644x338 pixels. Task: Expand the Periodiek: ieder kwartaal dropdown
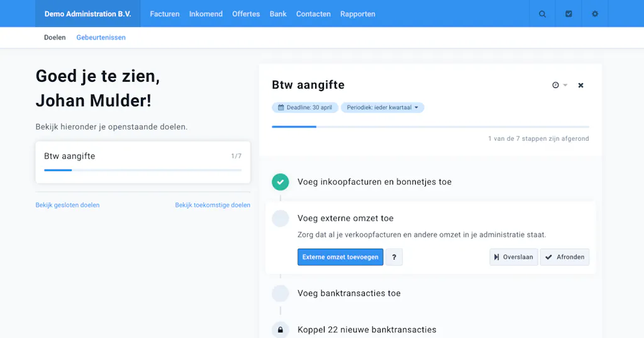(382, 107)
